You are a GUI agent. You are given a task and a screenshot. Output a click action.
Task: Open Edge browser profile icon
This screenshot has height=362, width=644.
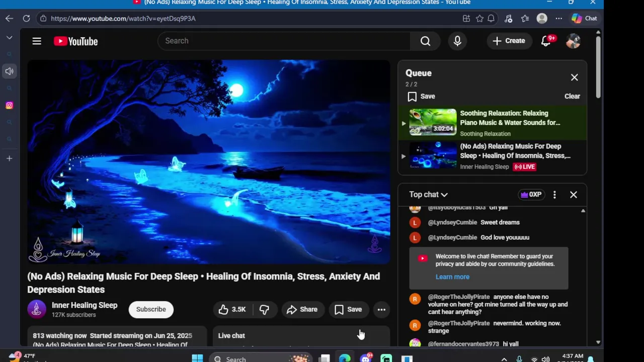[x=542, y=18]
